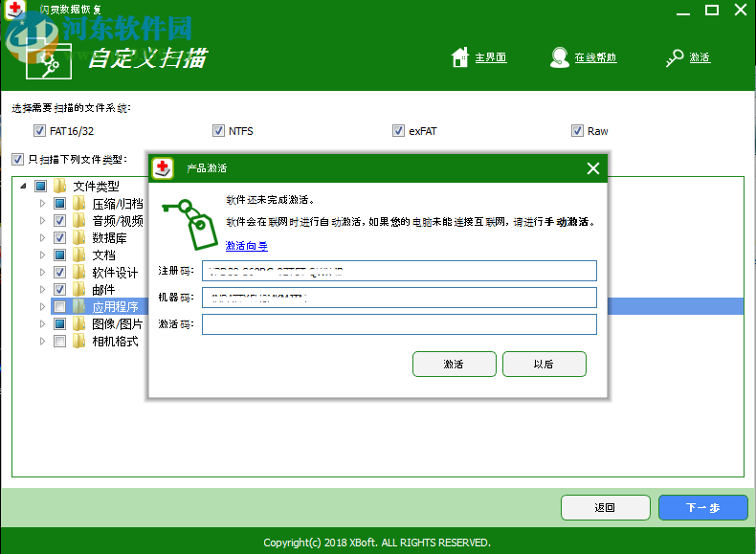The image size is (756, 554).
Task: Click folder icon next to 邮件
Action: pyautogui.click(x=79, y=289)
